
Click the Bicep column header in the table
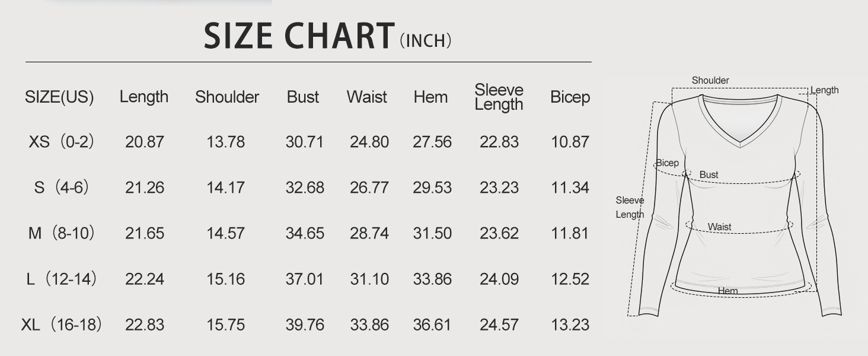(570, 97)
